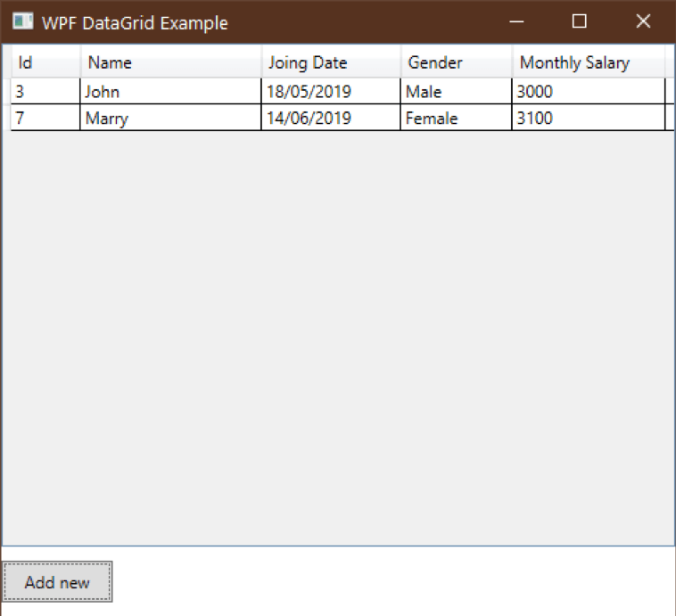Click the row header of John's row
Image resolution: width=676 pixels, height=616 pixels.
click(x=6, y=92)
